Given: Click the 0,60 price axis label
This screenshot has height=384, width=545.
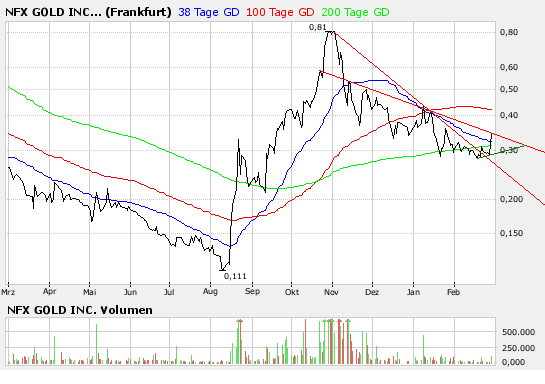Looking at the screenshot, I should (x=509, y=67).
